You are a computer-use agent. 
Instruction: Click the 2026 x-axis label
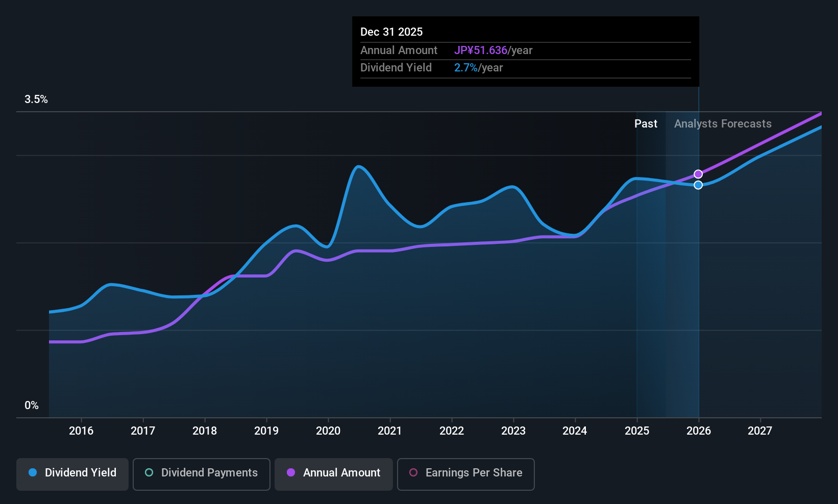699,431
